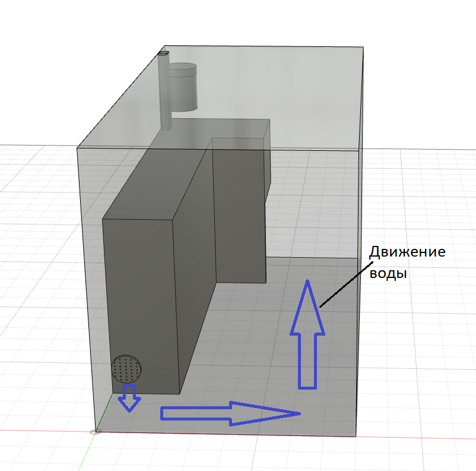The height and width of the screenshot is (471, 476).
Task: Select the thin vertical pipe in tank
Action: (164, 90)
